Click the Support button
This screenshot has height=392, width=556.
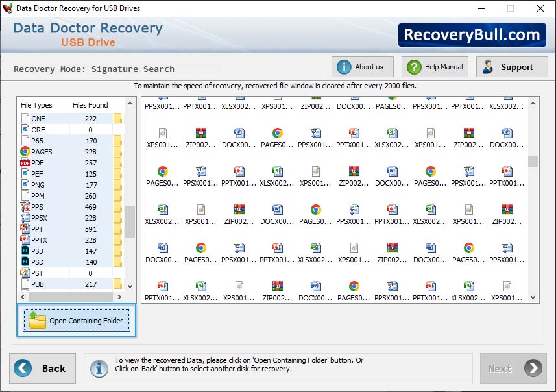click(x=512, y=67)
